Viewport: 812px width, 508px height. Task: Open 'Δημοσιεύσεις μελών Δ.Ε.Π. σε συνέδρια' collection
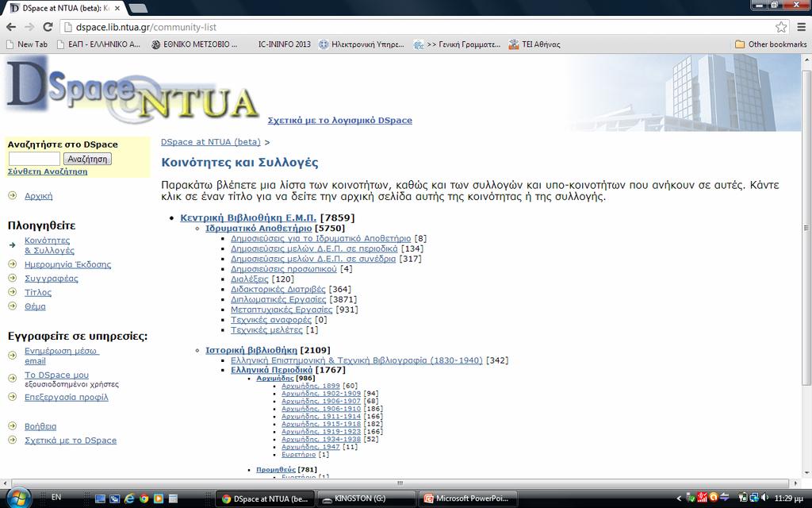tap(313, 259)
